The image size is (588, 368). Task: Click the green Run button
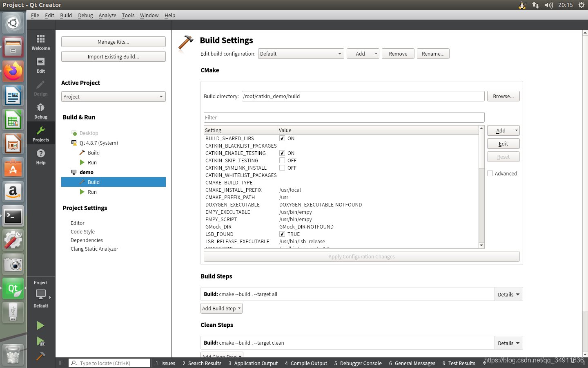[x=40, y=325]
